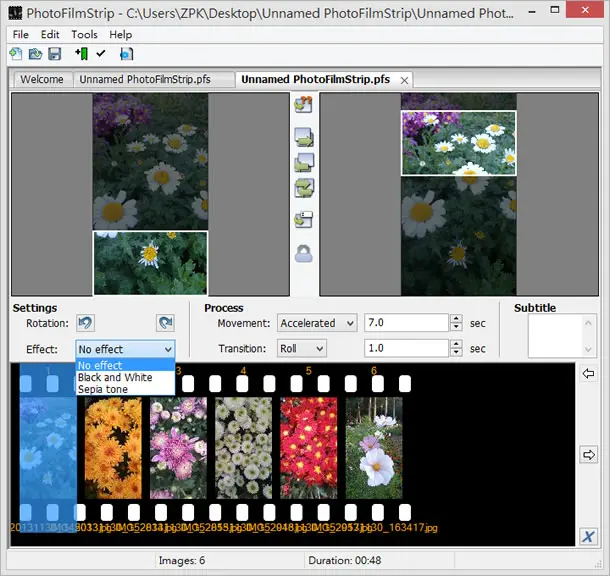Screen dimensions: 610x576
Task: Expand the Transition dropdown showing Roll
Action: tap(301, 348)
